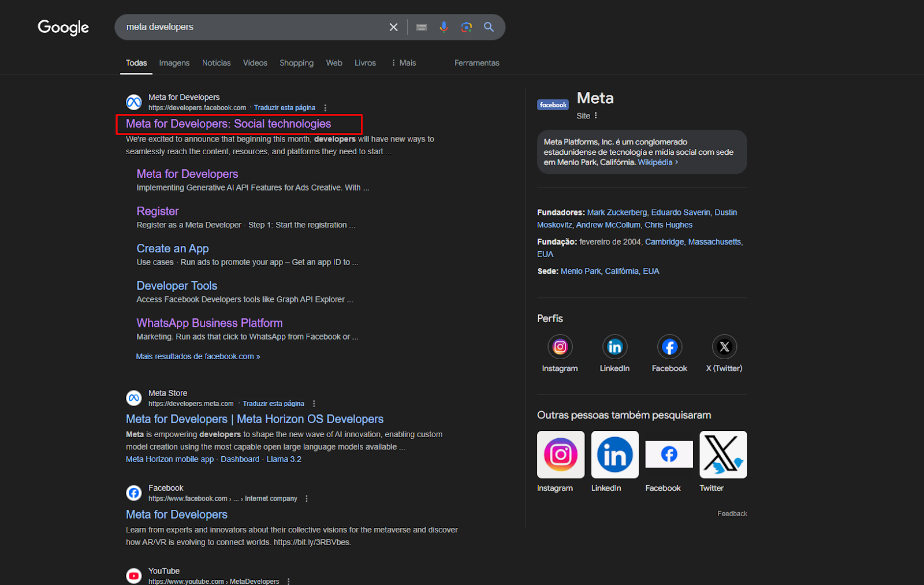Start voice search with microphone
The width and height of the screenshot is (924, 585).
pos(444,27)
